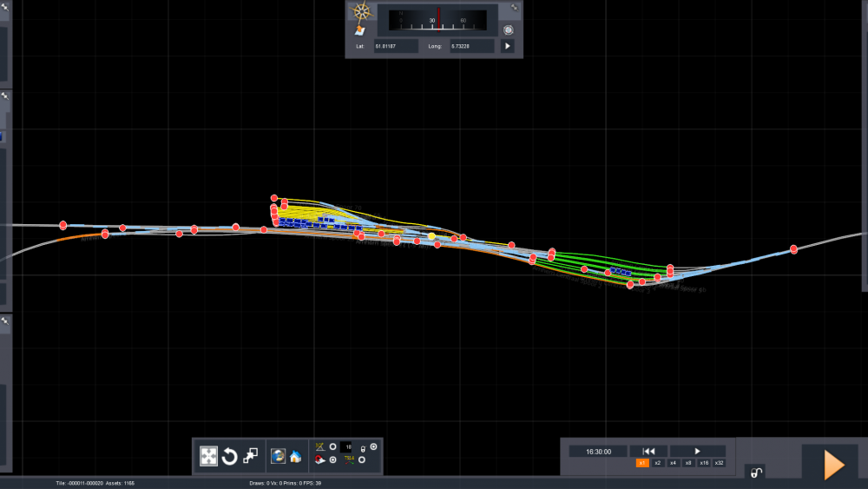868x489 pixels.
Task: Toggle the magnet snap radio button
Action: [332, 459]
